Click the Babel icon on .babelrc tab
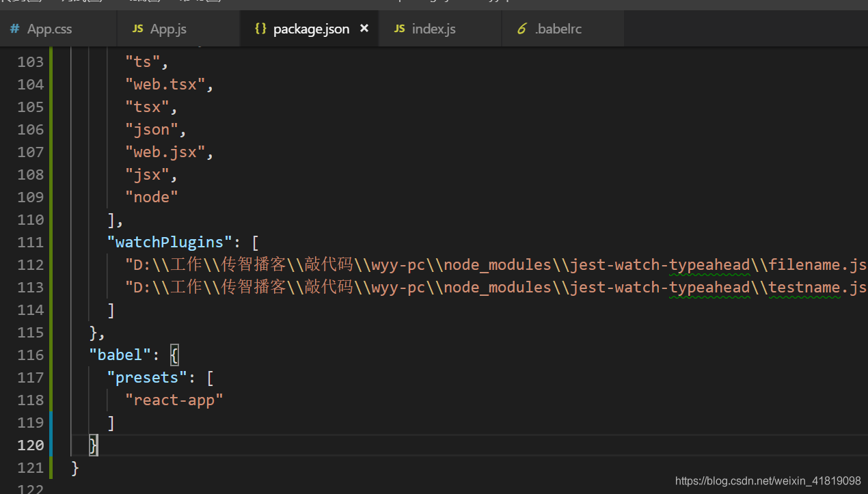 (x=521, y=29)
